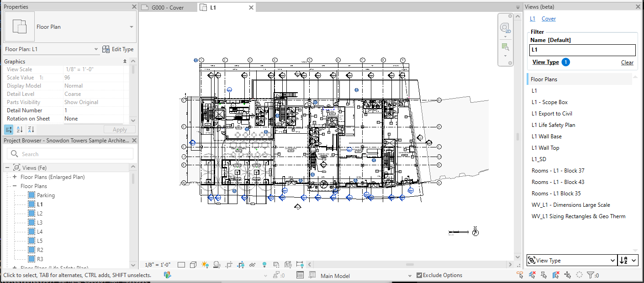This screenshot has width=644, height=283.
Task: Turn on Sun Path settings icon
Action: coord(205,265)
